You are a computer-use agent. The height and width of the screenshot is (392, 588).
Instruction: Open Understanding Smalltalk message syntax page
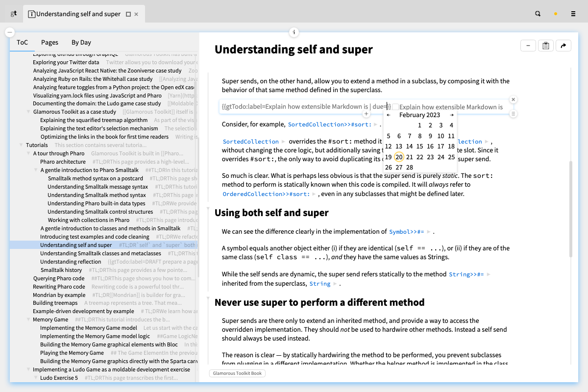[x=98, y=187]
